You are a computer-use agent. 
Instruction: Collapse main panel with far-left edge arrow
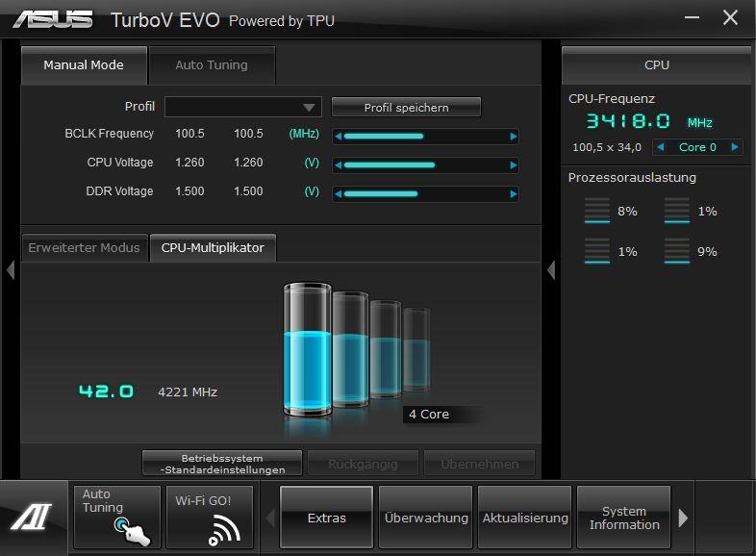(11, 270)
